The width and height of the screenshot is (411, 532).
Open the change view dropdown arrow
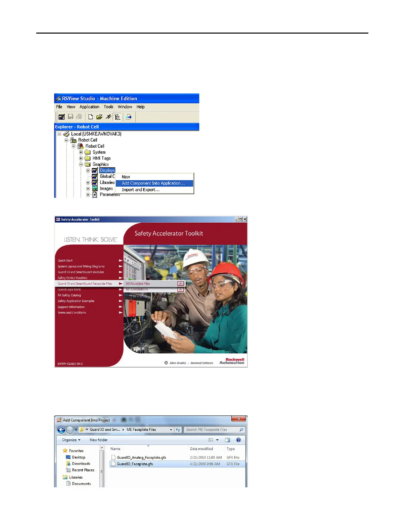[x=217, y=440]
